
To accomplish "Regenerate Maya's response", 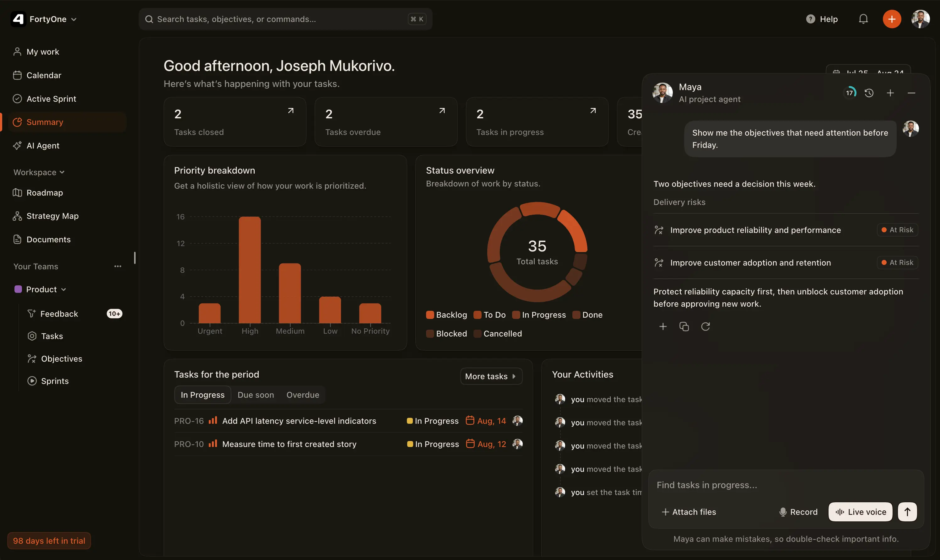I will pos(705,326).
